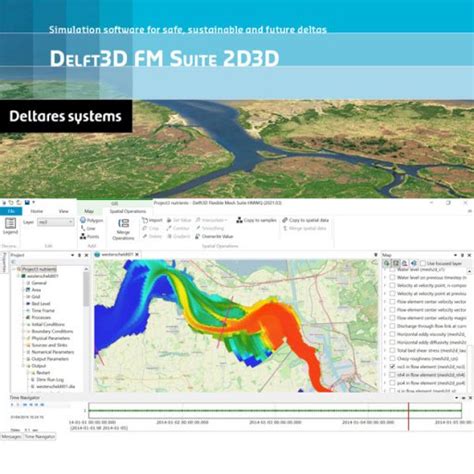This screenshot has width=474, height=474.
Task: Enable Horizontal eddy diffusivity layer
Action: coord(392,342)
